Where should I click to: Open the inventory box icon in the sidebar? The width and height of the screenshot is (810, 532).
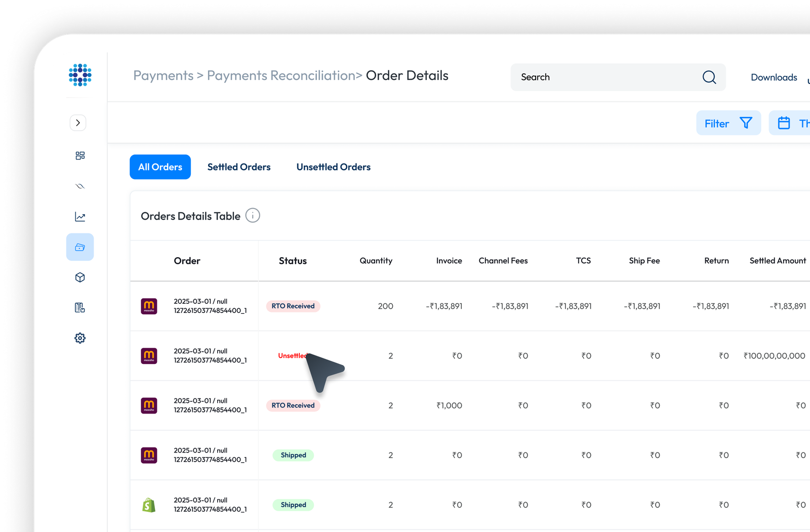[x=80, y=277]
